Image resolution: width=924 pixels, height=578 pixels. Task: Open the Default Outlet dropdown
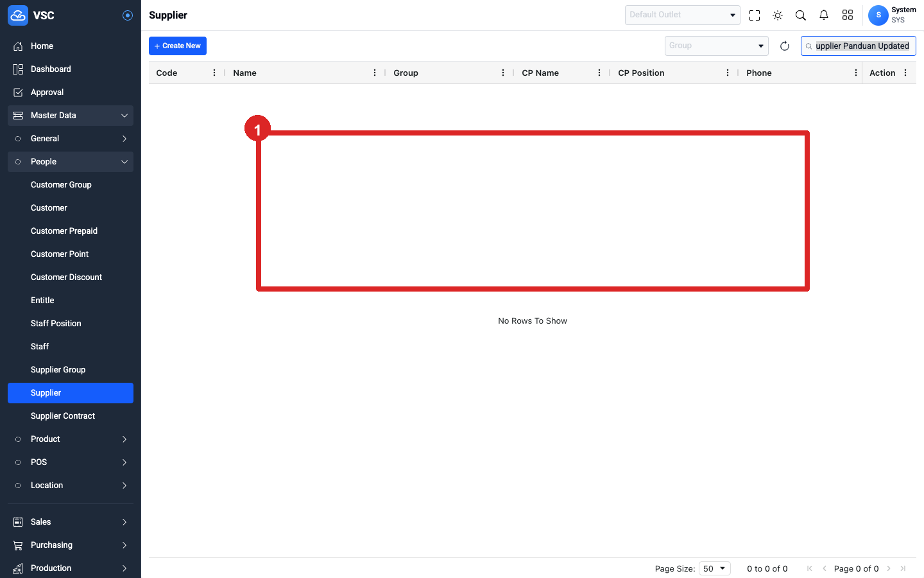coord(683,15)
